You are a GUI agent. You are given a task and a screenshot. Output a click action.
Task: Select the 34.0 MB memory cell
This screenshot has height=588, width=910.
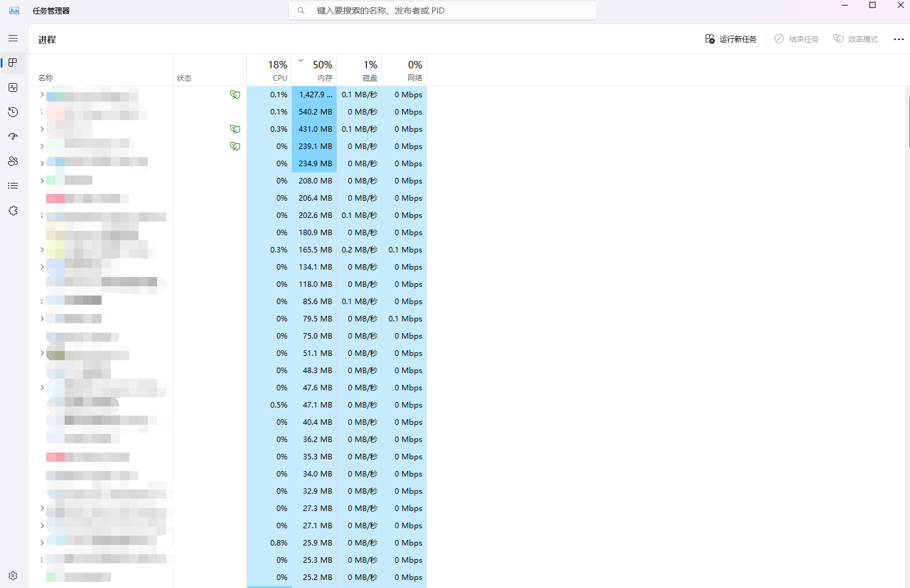pyautogui.click(x=314, y=474)
